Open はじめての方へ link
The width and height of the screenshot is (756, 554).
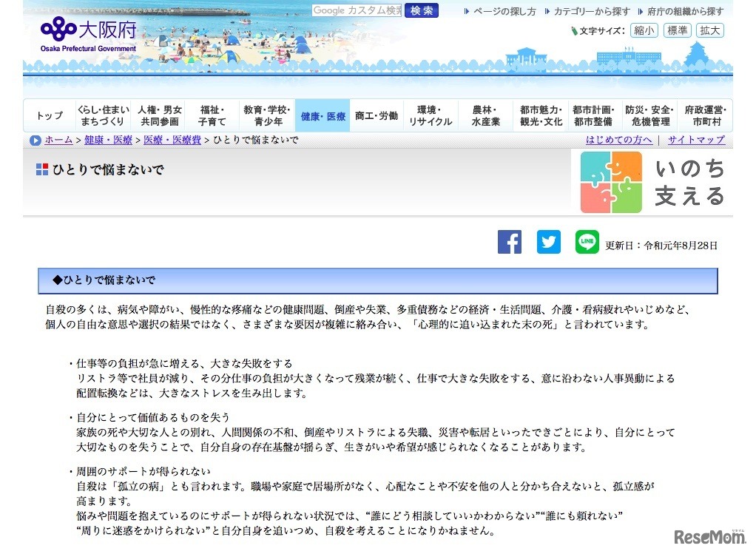[618, 140]
